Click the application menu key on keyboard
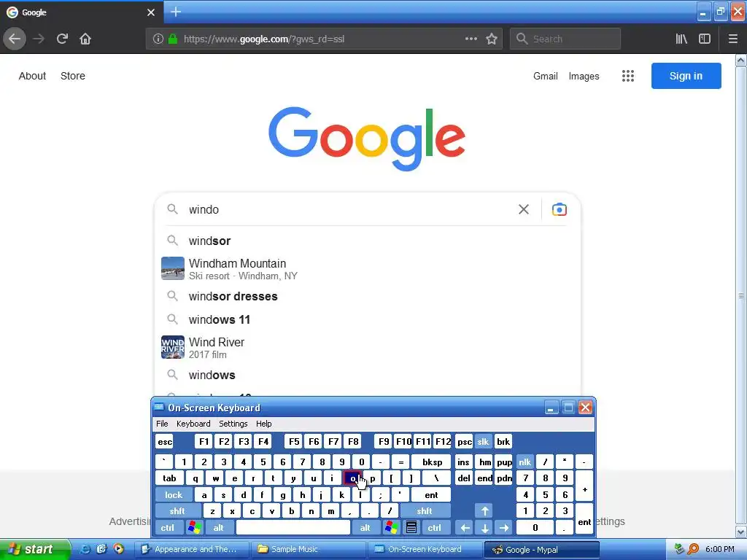The width and height of the screenshot is (747, 560). (411, 528)
